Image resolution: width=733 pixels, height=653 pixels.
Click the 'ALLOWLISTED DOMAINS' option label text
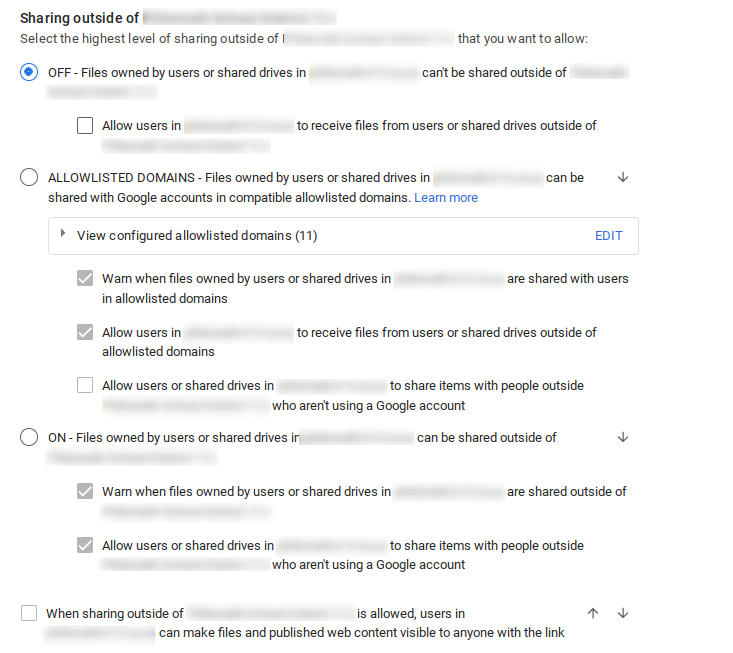point(121,178)
